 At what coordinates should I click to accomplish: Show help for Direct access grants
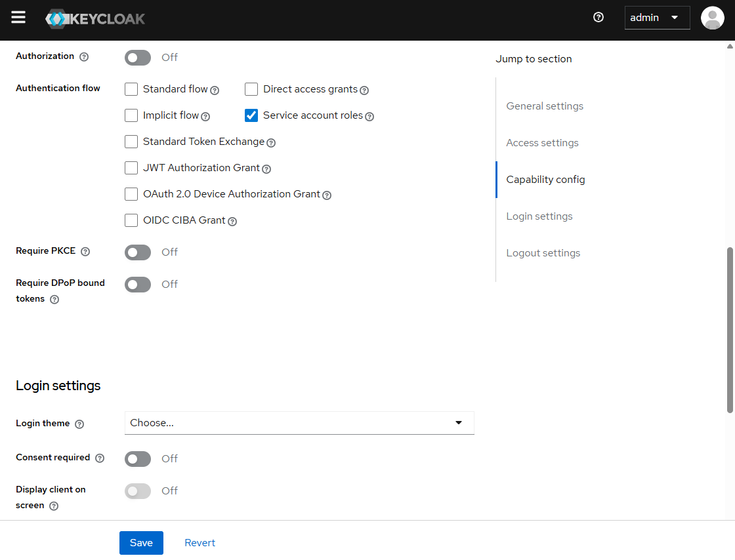[364, 90]
